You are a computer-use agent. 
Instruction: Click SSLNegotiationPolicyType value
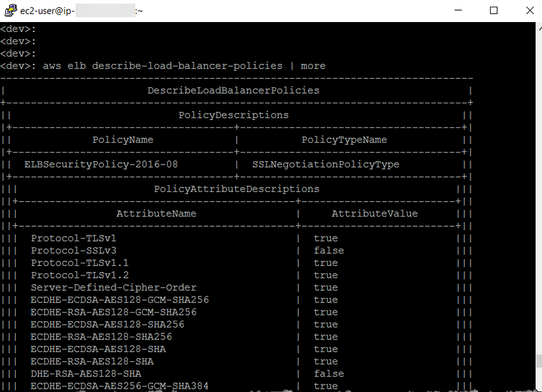[x=325, y=164]
